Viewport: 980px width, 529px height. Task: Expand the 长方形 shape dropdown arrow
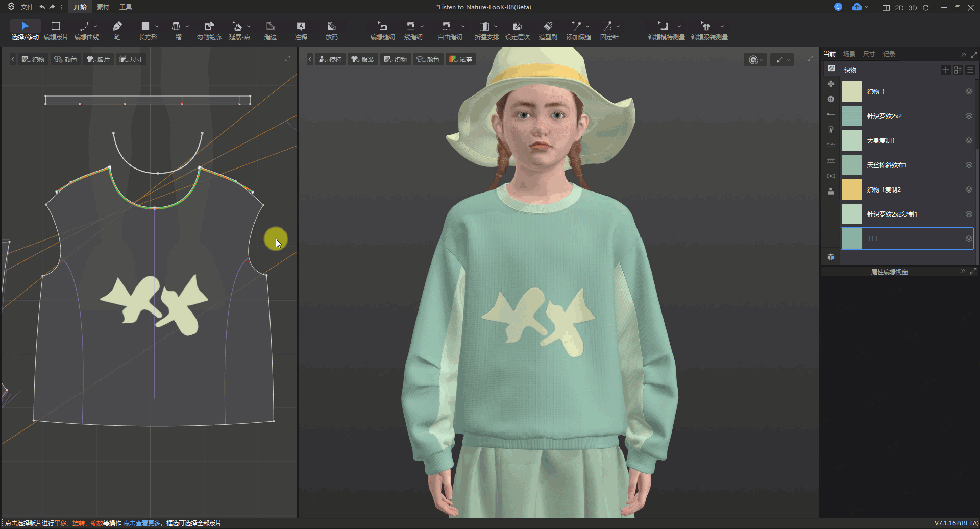tap(157, 26)
